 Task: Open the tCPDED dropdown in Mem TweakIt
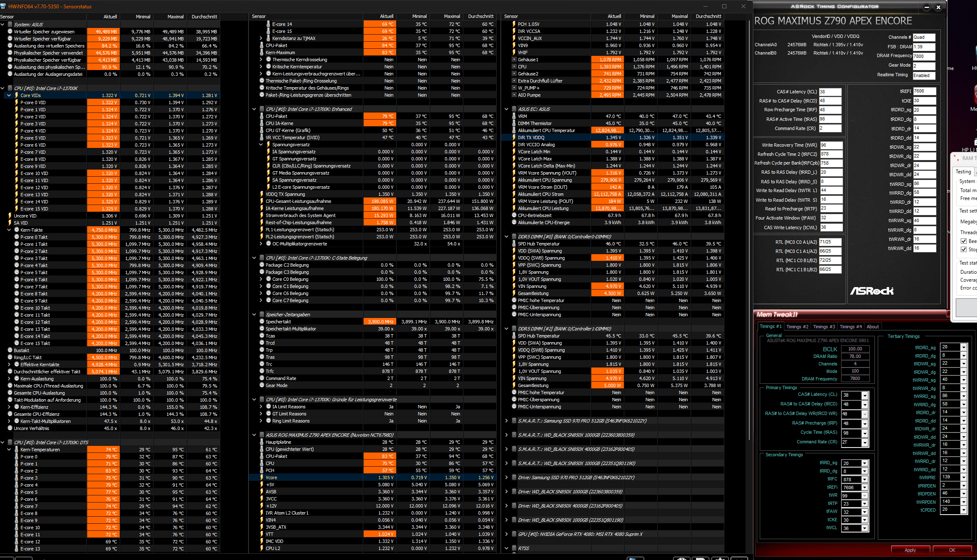click(x=963, y=510)
